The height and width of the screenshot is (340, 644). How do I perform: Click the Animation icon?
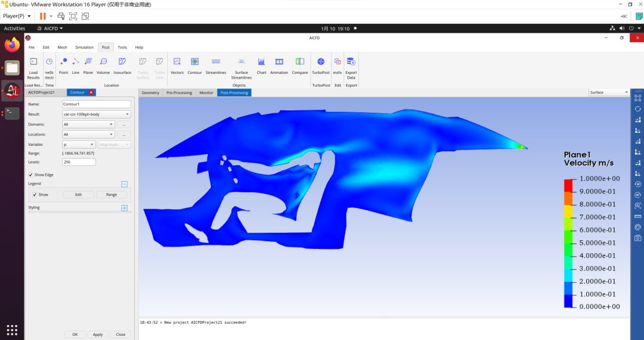point(279,62)
